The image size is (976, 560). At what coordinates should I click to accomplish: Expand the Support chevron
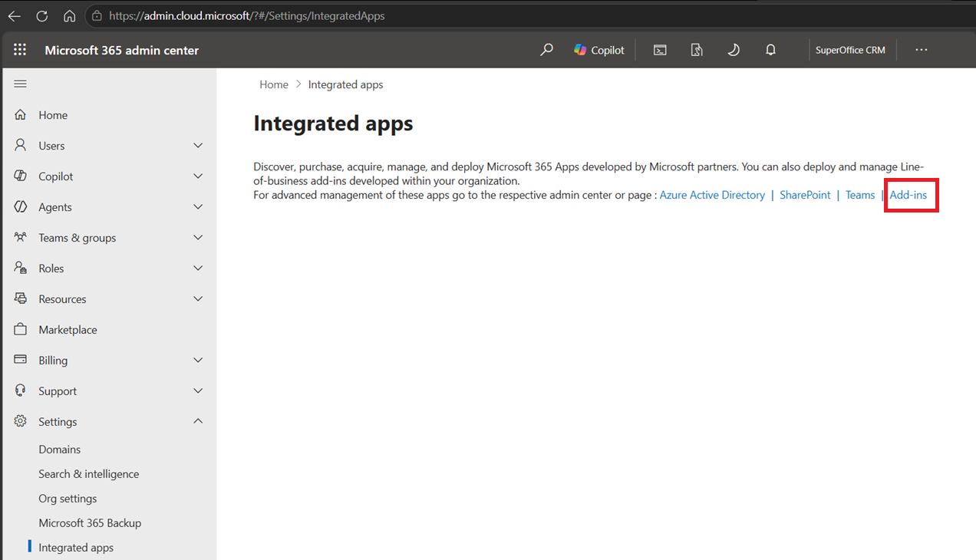click(x=198, y=390)
